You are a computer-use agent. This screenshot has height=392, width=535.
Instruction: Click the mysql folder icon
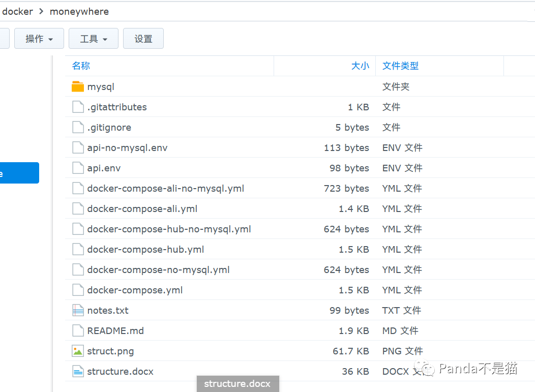78,86
